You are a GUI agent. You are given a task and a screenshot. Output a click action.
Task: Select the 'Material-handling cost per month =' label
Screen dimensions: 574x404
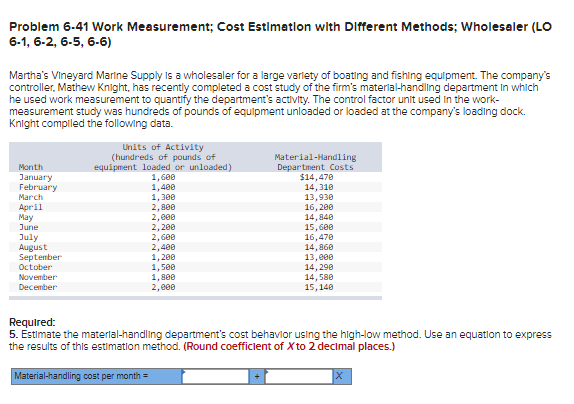(x=81, y=376)
